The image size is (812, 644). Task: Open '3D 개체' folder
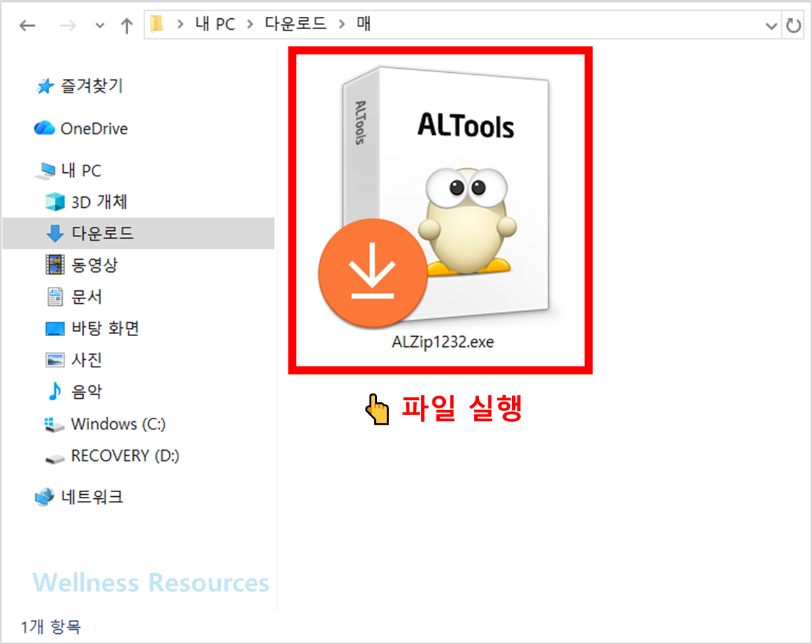coord(99,202)
